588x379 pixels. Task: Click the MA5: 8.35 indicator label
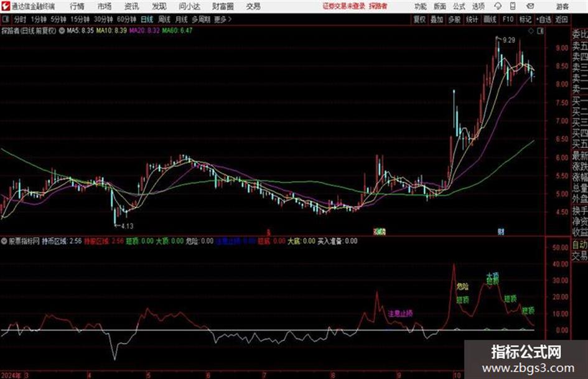coord(80,30)
